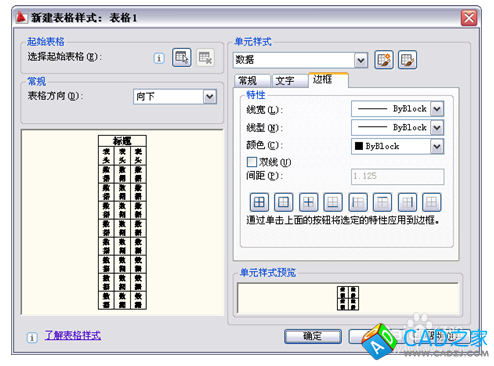Expand the 线宽 lineweight ByBlock dropdown
This screenshot has width=494, height=366.
point(397,109)
